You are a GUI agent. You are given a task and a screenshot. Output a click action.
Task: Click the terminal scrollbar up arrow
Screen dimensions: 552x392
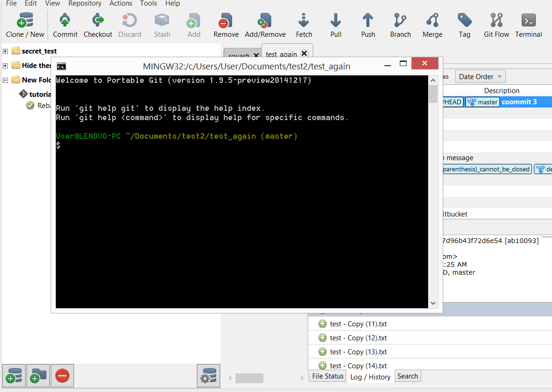[x=433, y=80]
